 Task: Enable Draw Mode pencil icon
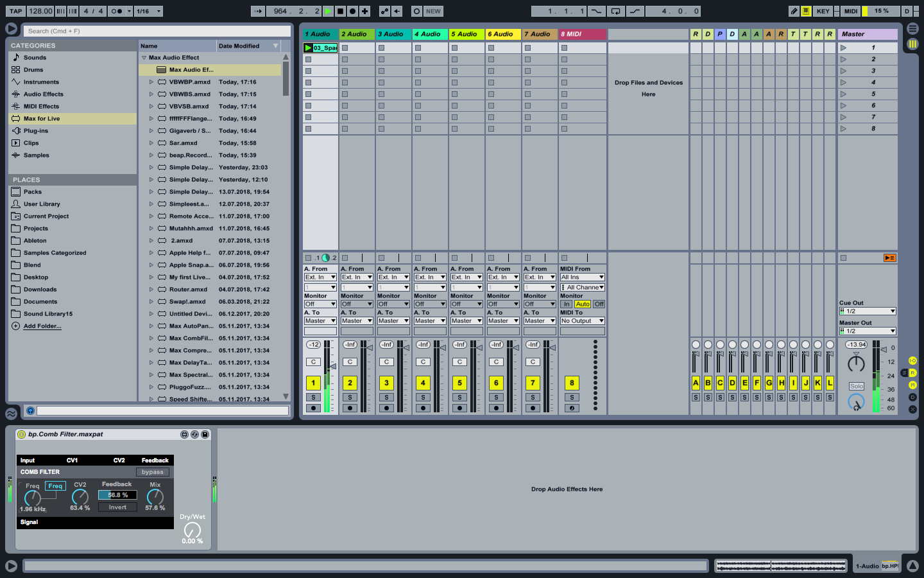(794, 11)
